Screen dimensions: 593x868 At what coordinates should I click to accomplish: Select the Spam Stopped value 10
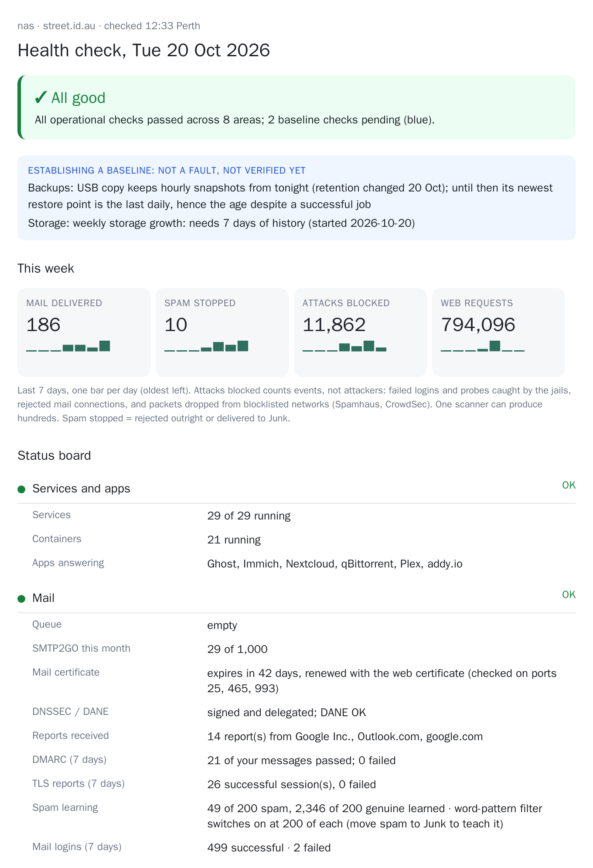(x=176, y=325)
